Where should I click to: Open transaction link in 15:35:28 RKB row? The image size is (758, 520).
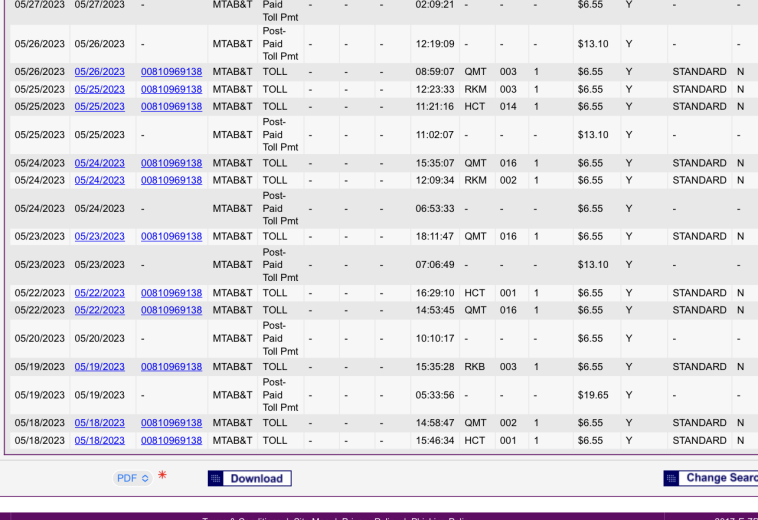coord(171,367)
